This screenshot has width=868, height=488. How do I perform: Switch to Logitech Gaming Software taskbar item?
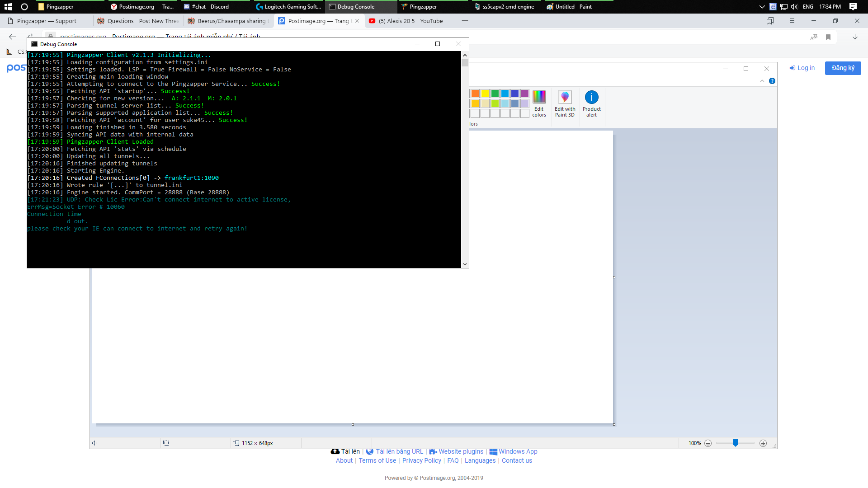(288, 7)
